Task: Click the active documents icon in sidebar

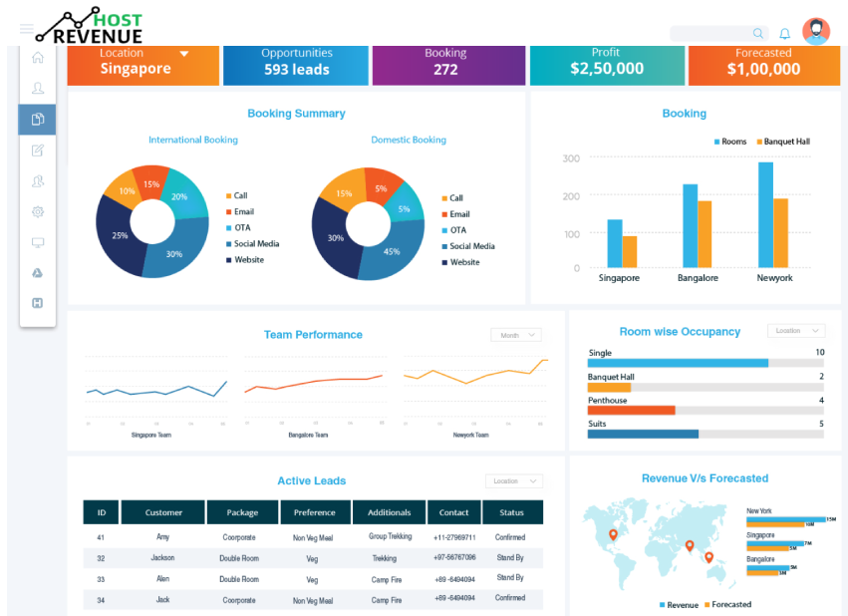Action: (38, 119)
